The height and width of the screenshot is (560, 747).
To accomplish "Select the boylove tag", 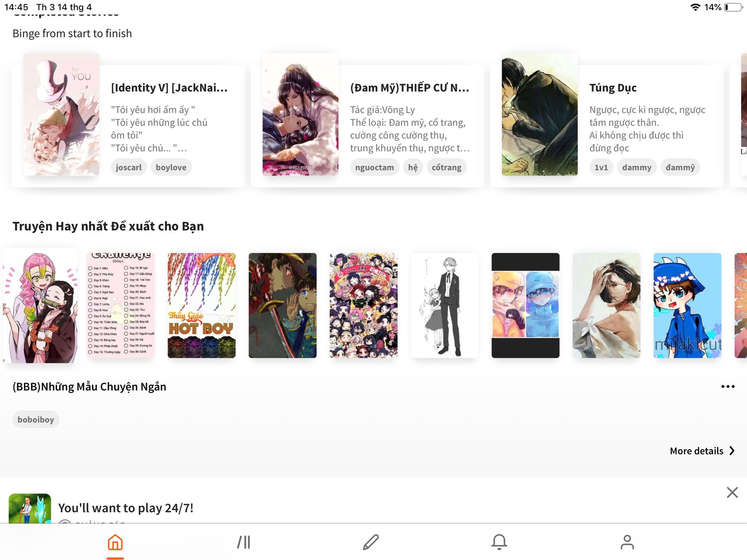I will (x=171, y=167).
